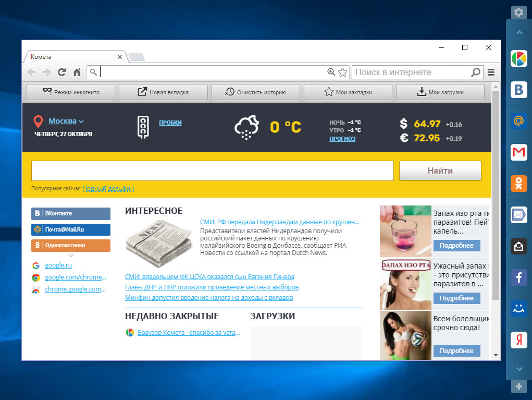
Task: Open chrome.google.com... link
Action: [x=76, y=289]
